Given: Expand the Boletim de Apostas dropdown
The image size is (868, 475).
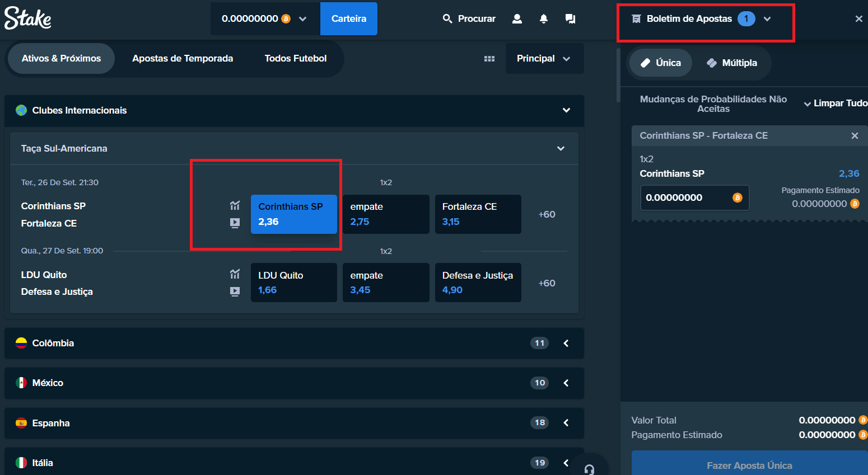Looking at the screenshot, I should [767, 18].
